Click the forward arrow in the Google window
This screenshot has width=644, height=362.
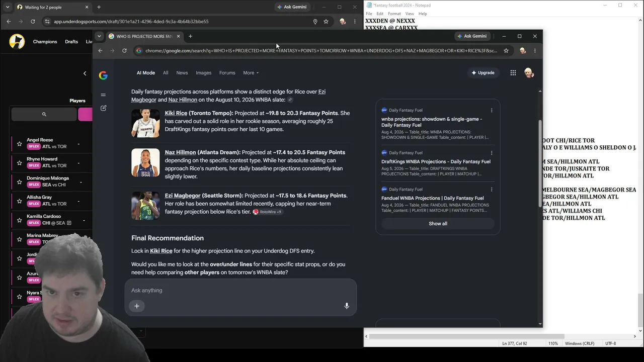pos(112,51)
